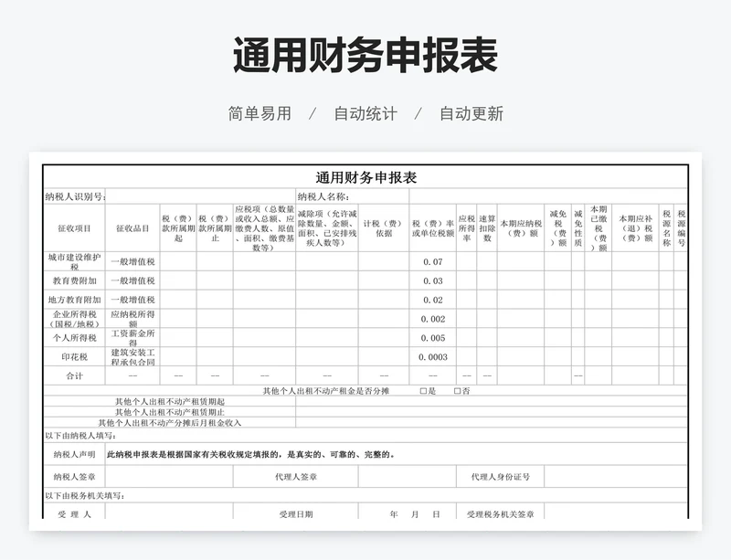Screen dimensions: 731x560
Task: Select the 其他个人出租不动产租赁期起 label
Action: 170,401
